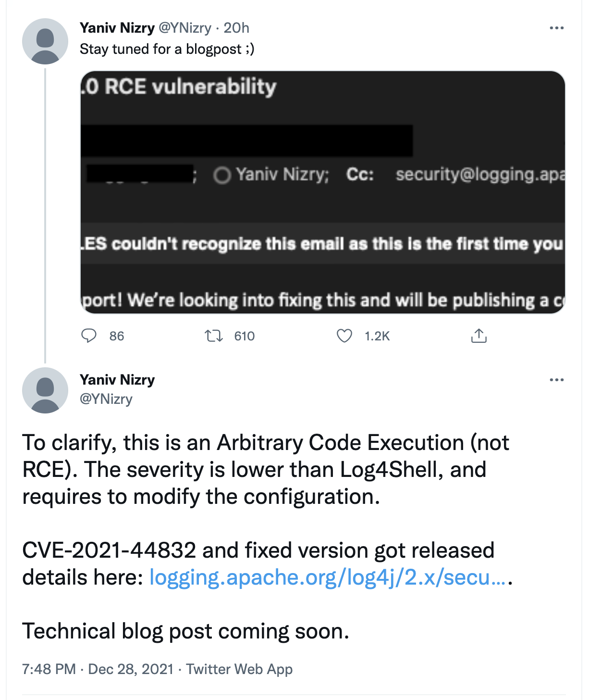
Task: Click the 7:48 PM · Dec 28, 2021 timestamp
Action: (98, 669)
